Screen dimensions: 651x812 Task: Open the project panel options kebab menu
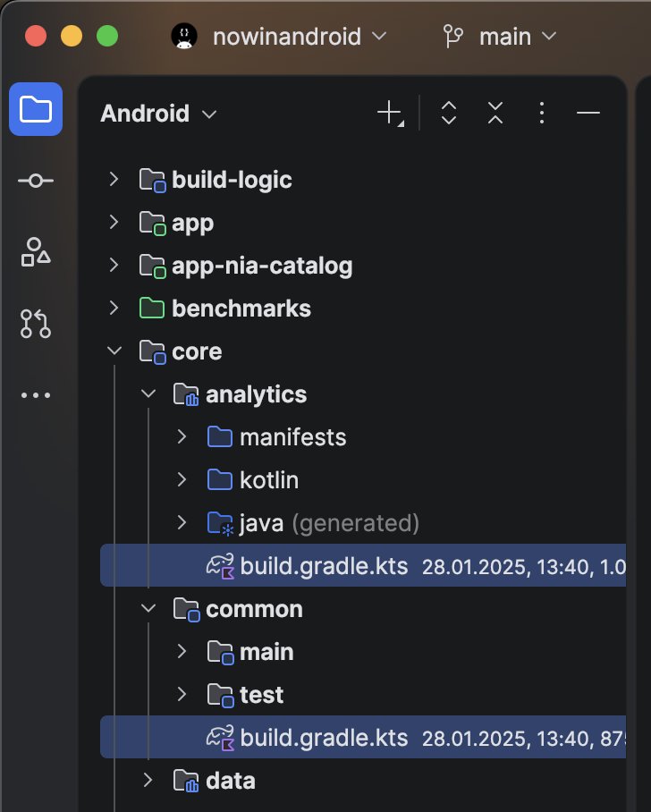coord(542,113)
